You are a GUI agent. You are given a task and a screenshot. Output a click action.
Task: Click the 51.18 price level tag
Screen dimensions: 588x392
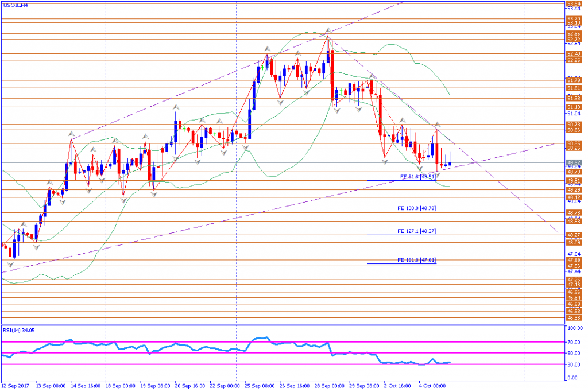574,107
